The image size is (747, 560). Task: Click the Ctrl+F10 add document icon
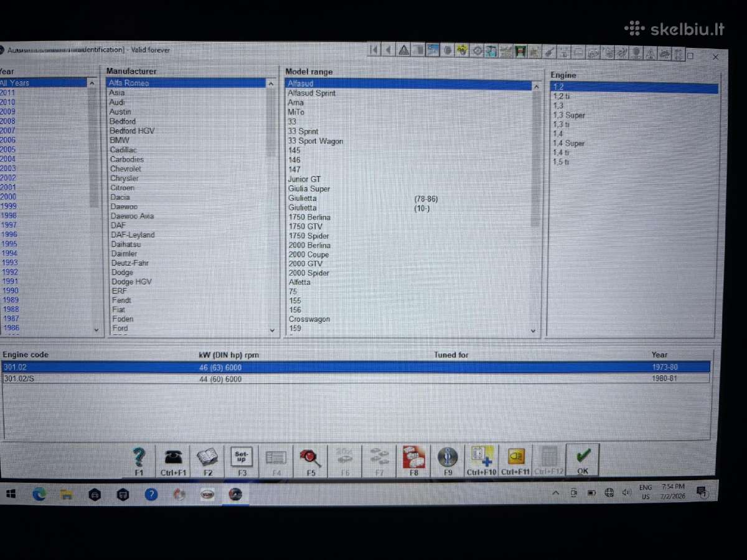(x=482, y=460)
